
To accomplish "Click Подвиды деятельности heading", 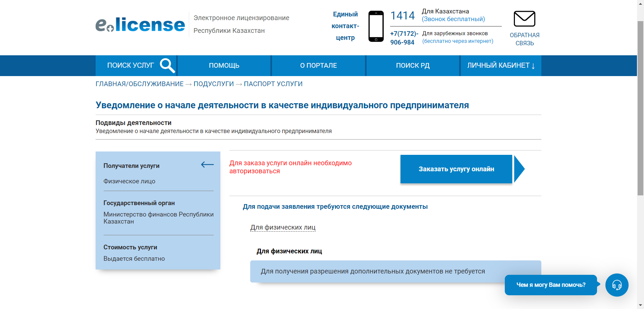I will (133, 123).
